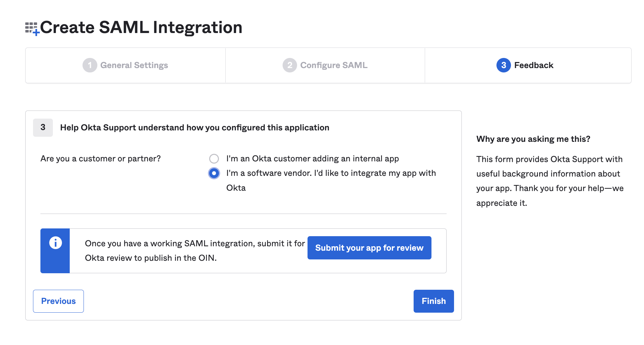
Task: Go to the General Settings step tab
Action: (x=125, y=65)
